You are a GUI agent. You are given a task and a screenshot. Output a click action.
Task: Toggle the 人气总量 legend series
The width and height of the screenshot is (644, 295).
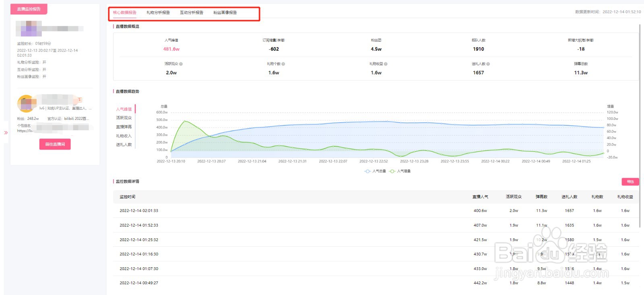point(375,171)
